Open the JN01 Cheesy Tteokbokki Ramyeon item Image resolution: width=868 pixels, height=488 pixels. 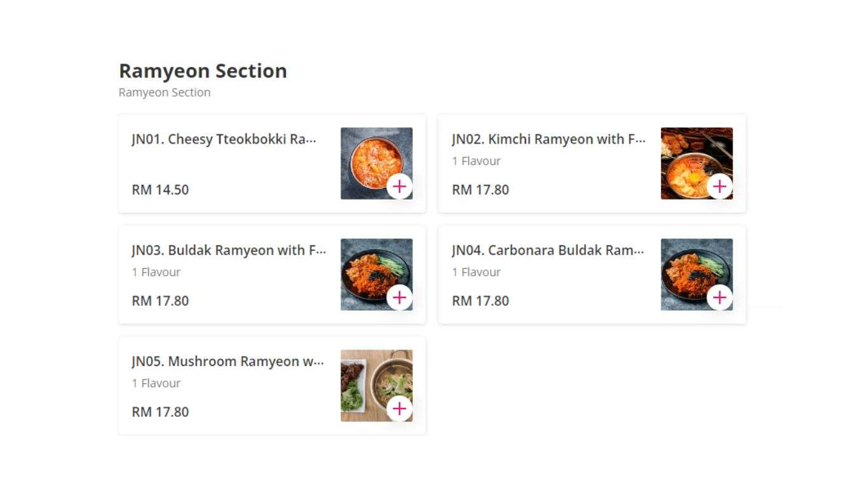click(x=222, y=139)
